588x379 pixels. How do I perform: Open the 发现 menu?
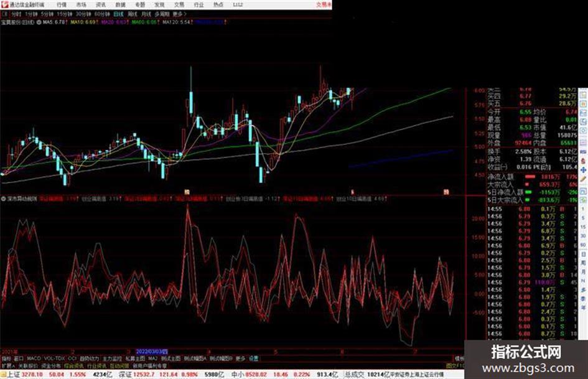[159, 5]
